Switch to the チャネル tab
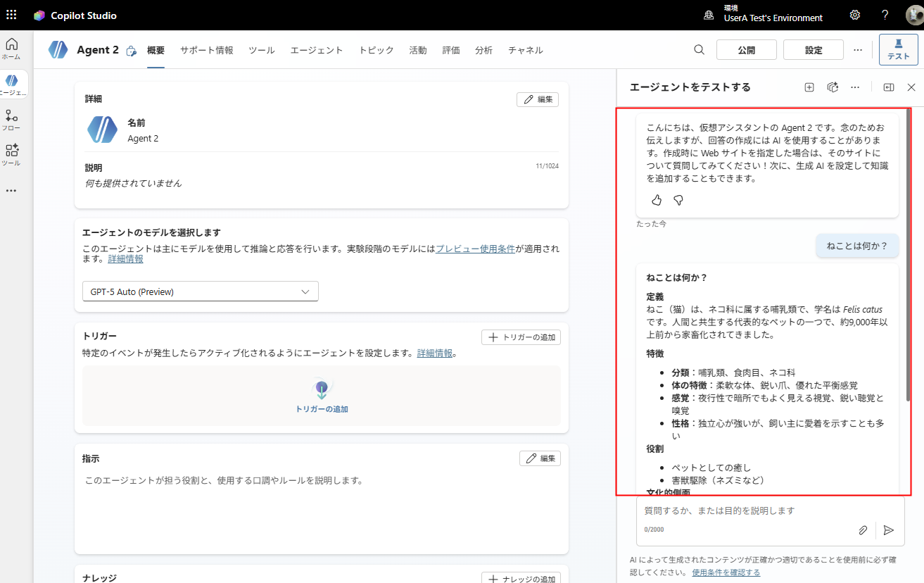 pos(525,50)
